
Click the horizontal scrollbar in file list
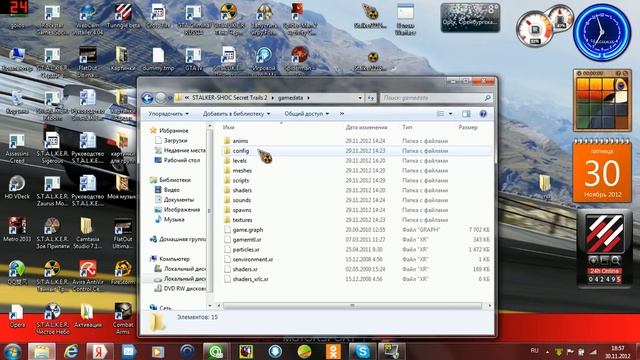[353, 306]
